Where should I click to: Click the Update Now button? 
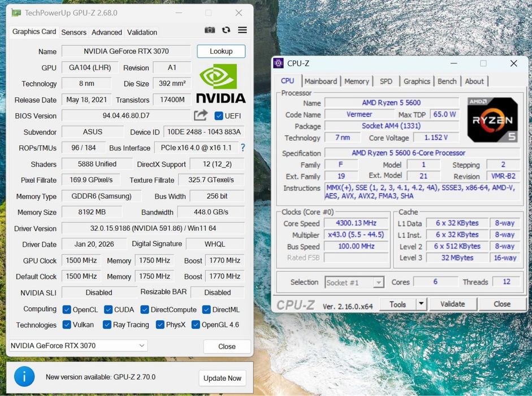point(222,378)
